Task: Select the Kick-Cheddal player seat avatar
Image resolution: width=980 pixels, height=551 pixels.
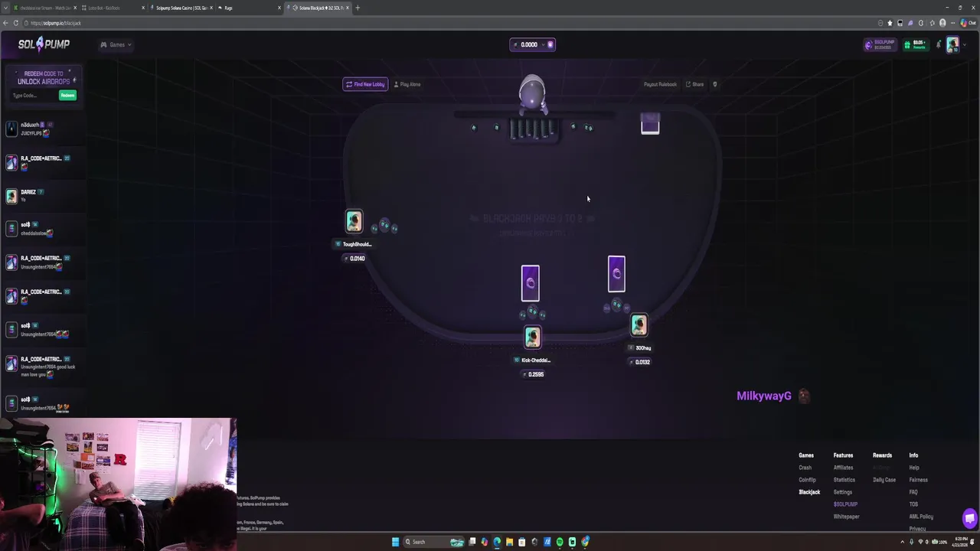Action: click(x=532, y=337)
